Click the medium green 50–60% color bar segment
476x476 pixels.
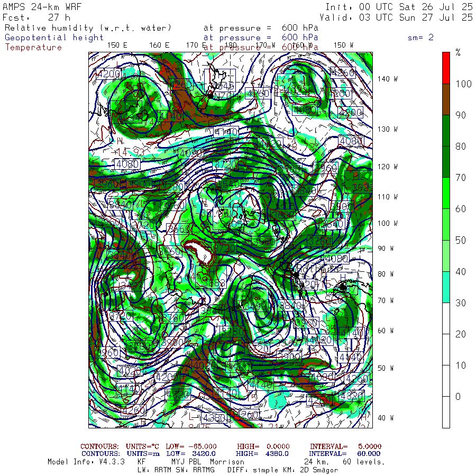coord(446,224)
